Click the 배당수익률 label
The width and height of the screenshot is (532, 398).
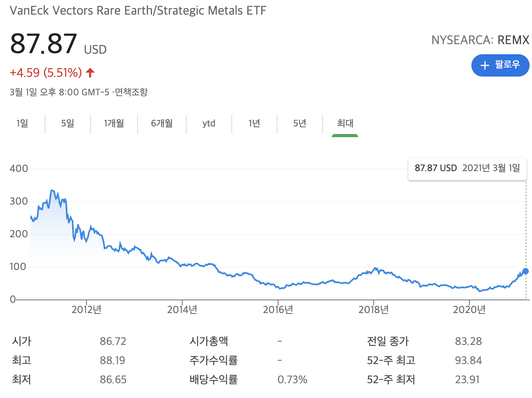pos(213,380)
